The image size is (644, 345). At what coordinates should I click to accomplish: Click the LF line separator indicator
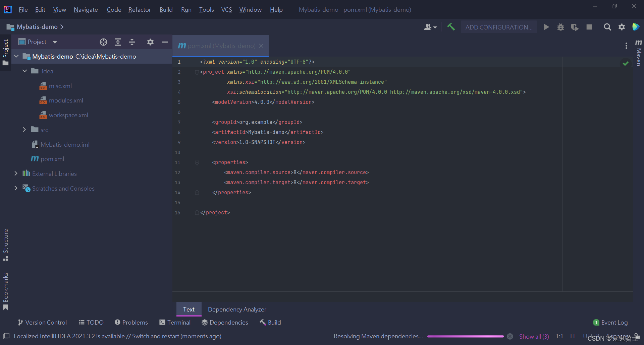[573, 336]
